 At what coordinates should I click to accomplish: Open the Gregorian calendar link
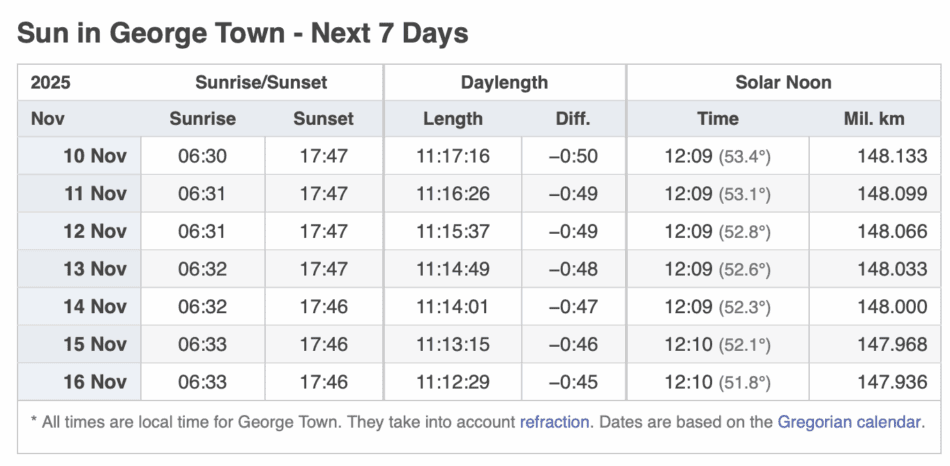(x=849, y=422)
